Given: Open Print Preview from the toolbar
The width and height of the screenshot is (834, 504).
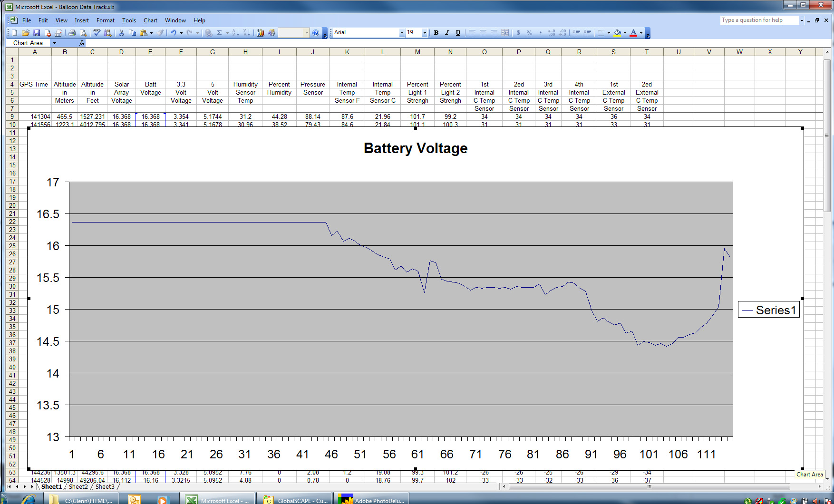Looking at the screenshot, I should (x=83, y=33).
